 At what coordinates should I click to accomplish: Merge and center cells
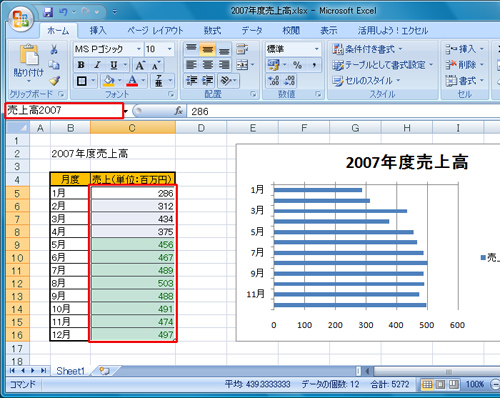tap(242, 65)
